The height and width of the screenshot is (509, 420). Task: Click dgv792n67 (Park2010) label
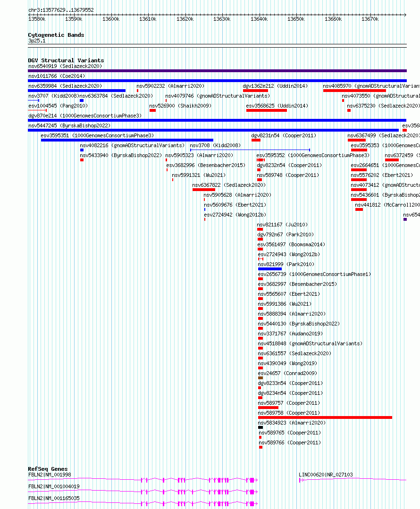[x=286, y=234]
